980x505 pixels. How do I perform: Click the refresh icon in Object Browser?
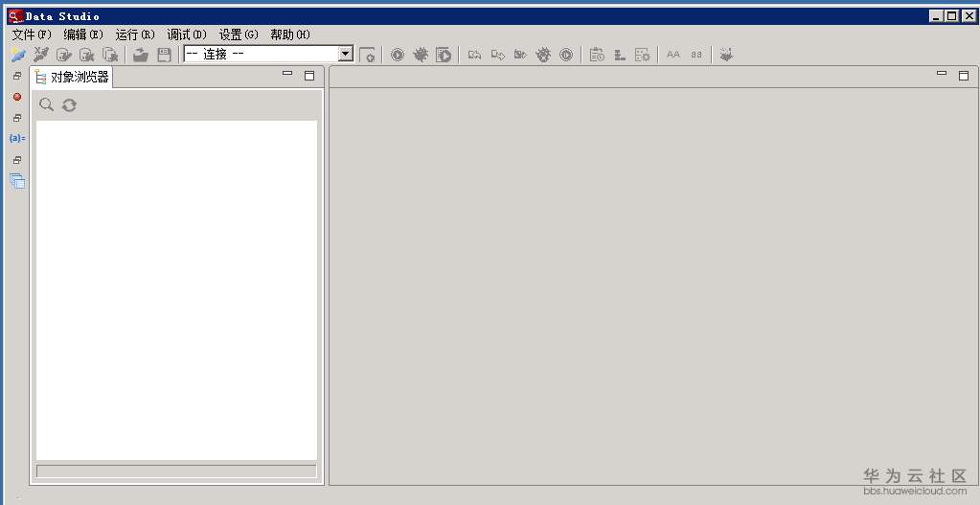pyautogui.click(x=69, y=105)
